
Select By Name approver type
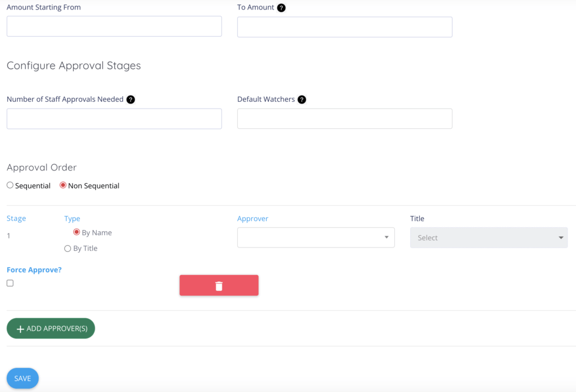click(76, 232)
